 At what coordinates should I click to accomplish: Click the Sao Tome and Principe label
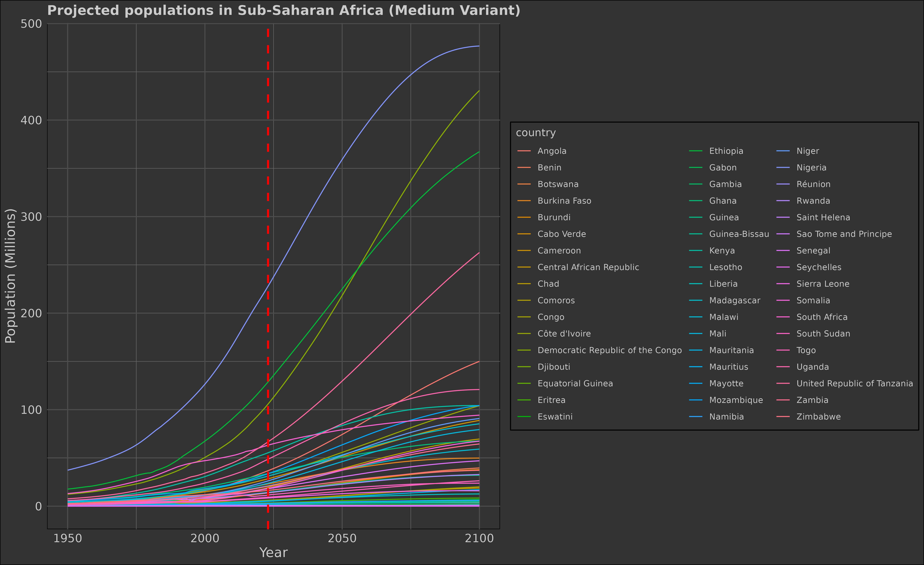[x=844, y=234]
